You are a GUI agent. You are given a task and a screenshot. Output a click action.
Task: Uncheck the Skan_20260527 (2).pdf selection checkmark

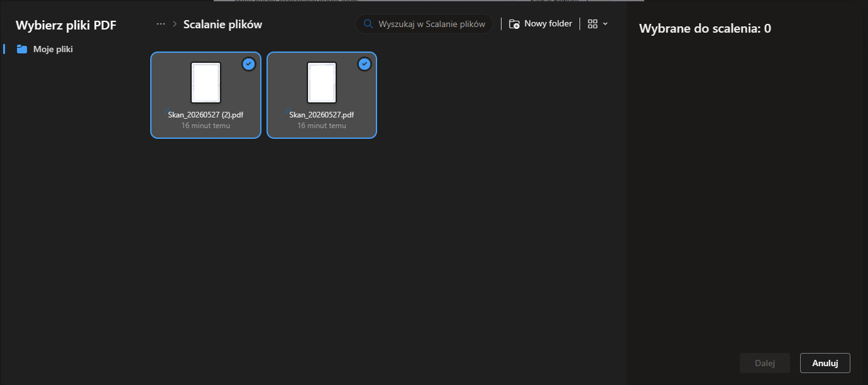tap(249, 64)
